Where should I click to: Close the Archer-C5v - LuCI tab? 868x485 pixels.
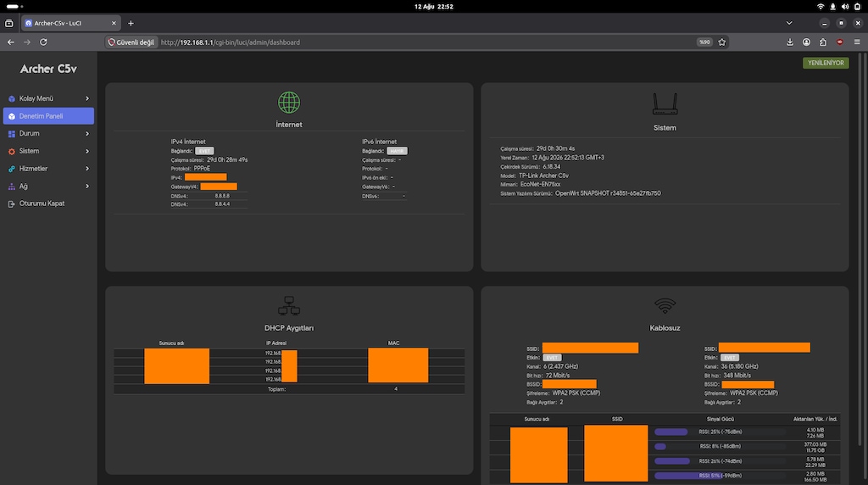pyautogui.click(x=114, y=23)
